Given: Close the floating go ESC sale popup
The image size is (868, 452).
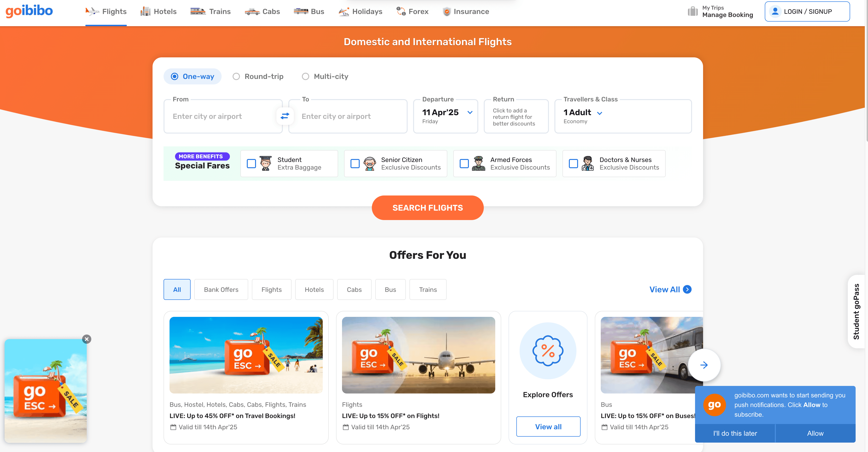Looking at the screenshot, I should click(x=87, y=339).
